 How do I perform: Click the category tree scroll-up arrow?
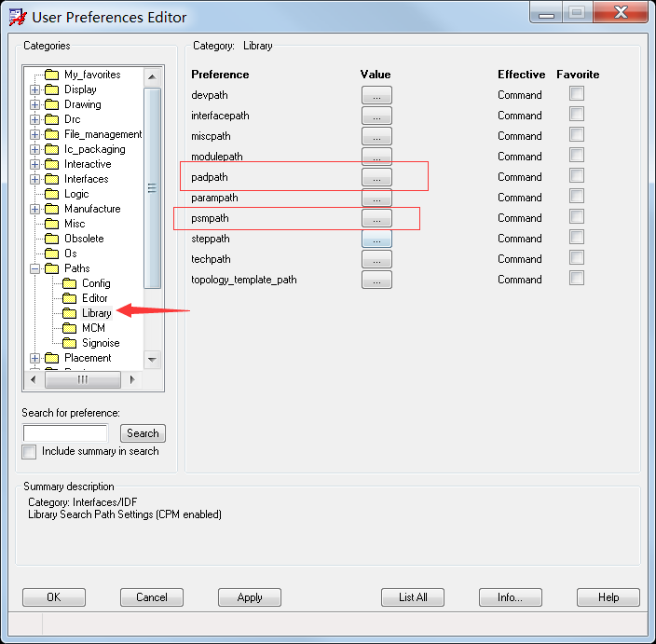(152, 76)
